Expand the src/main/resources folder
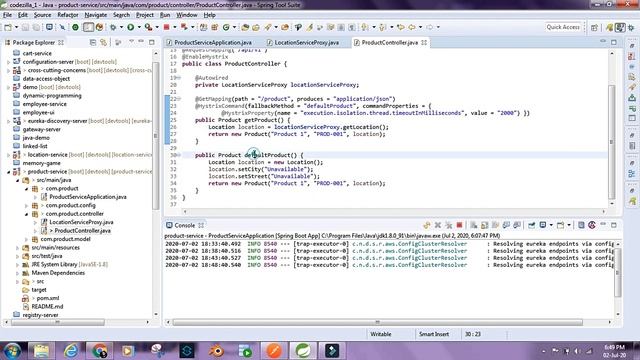 [x=18, y=248]
